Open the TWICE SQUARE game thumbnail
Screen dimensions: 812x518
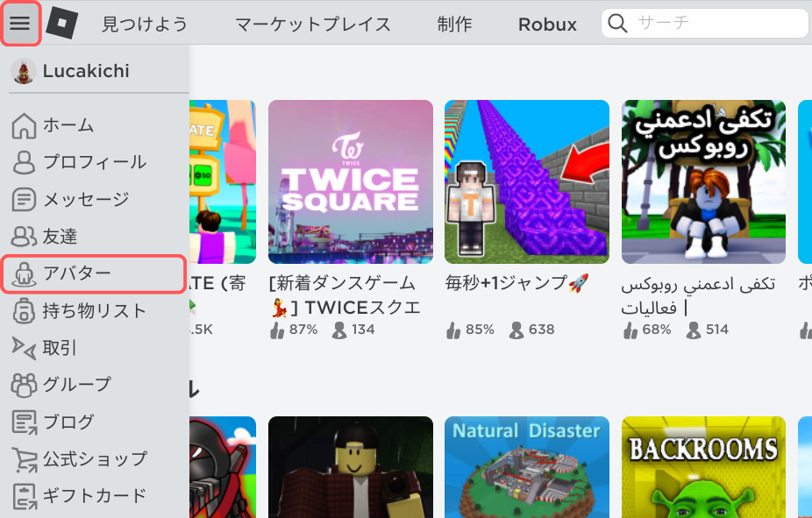pyautogui.click(x=351, y=181)
